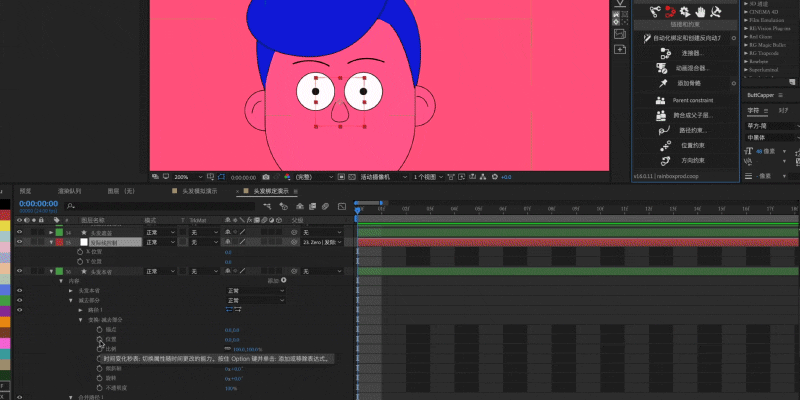The image size is (800, 400).
Task: Open the 渲染队列 render queue tab
Action: [x=69, y=191]
